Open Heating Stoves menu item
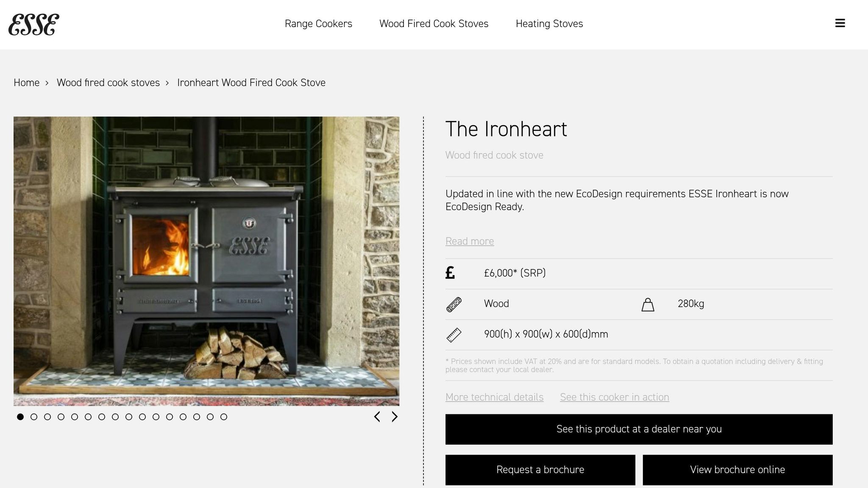 549,24
